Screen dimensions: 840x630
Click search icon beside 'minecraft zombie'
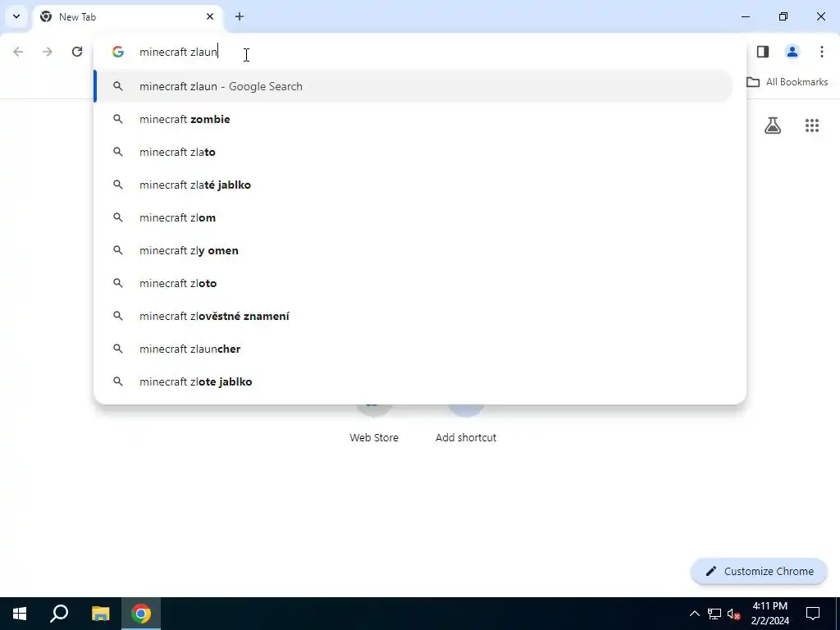point(118,119)
